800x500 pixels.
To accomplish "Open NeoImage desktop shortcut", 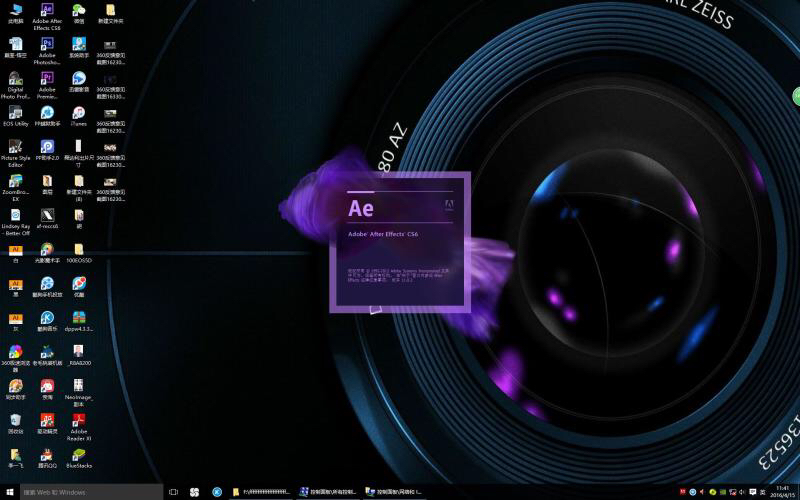I will (x=79, y=393).
